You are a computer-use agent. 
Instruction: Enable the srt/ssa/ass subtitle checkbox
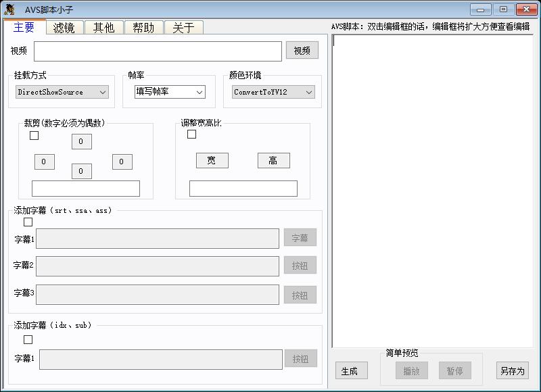[x=28, y=222]
